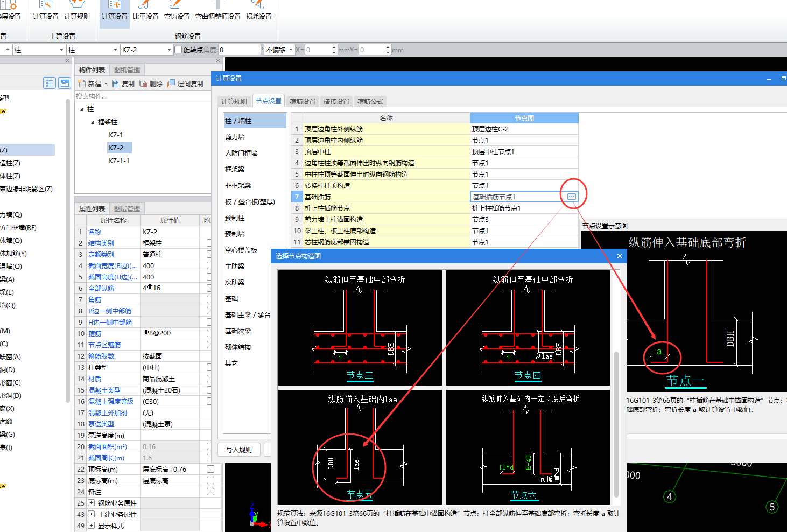
Task: Tick the 附加 checkbox for 箍筋
Action: coord(210,333)
